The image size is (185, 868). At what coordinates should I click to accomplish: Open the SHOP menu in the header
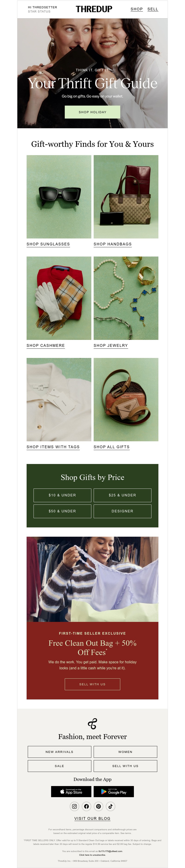pyautogui.click(x=137, y=9)
